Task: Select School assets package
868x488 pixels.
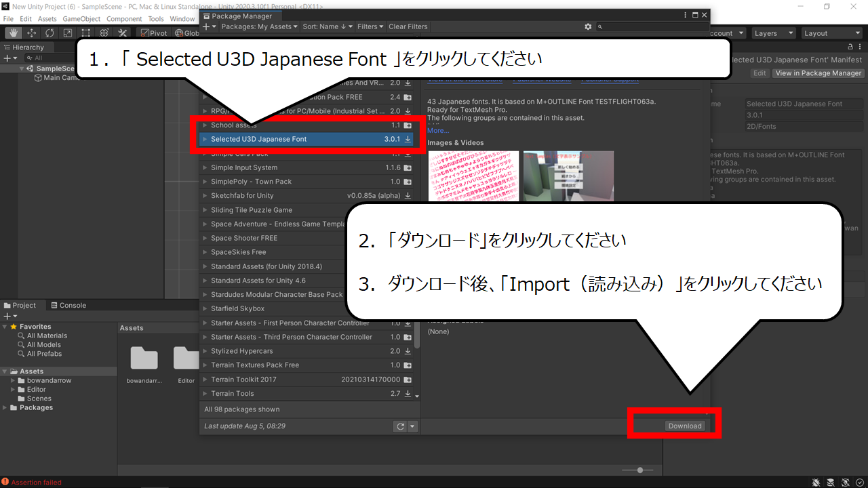Action: [307, 125]
